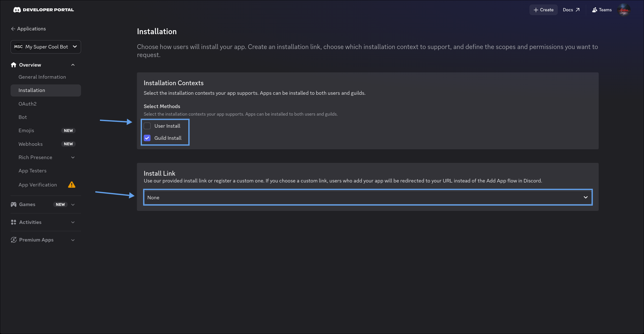The height and width of the screenshot is (334, 644).
Task: Open the user profile avatar
Action: 624,10
